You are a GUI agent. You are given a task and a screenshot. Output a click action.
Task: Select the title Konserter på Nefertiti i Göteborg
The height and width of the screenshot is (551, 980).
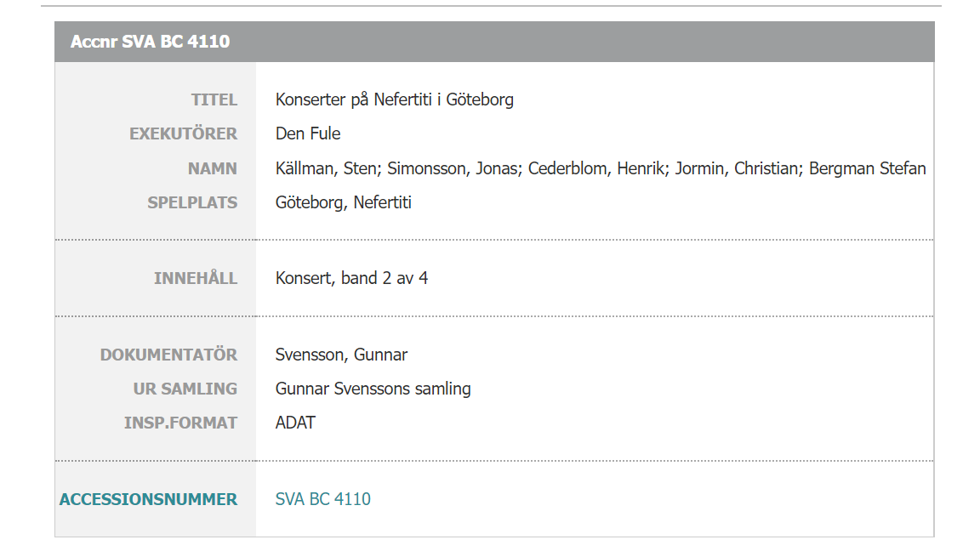(x=395, y=100)
